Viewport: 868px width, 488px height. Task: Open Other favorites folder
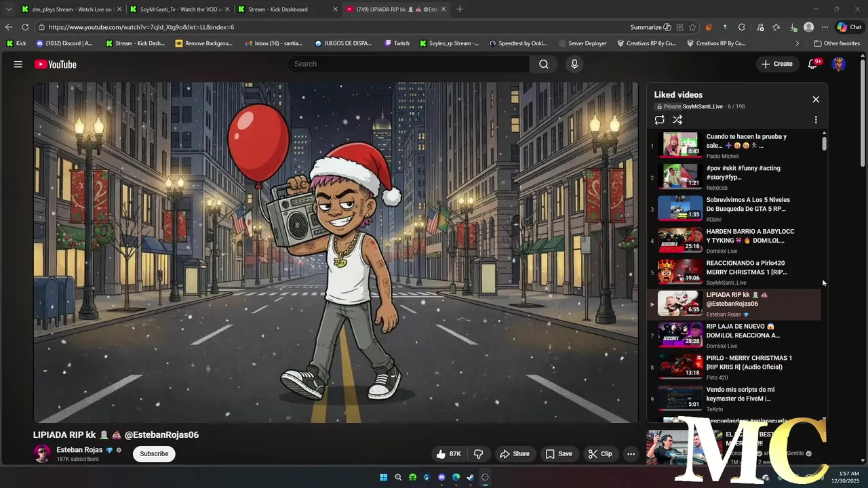click(x=837, y=43)
